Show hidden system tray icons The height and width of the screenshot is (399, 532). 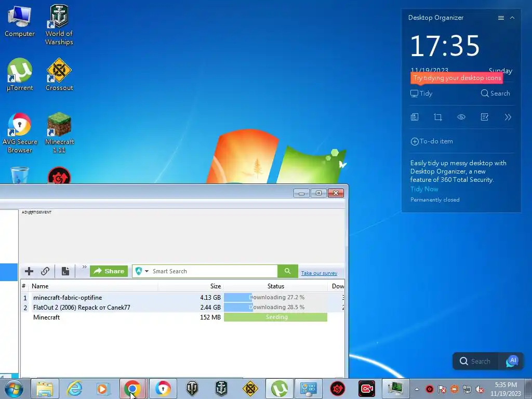(417, 389)
